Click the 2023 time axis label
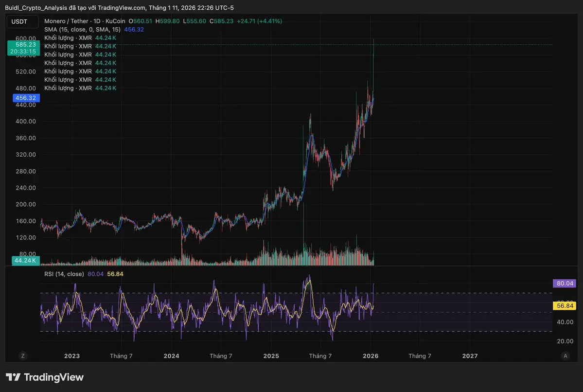 pyautogui.click(x=72, y=356)
